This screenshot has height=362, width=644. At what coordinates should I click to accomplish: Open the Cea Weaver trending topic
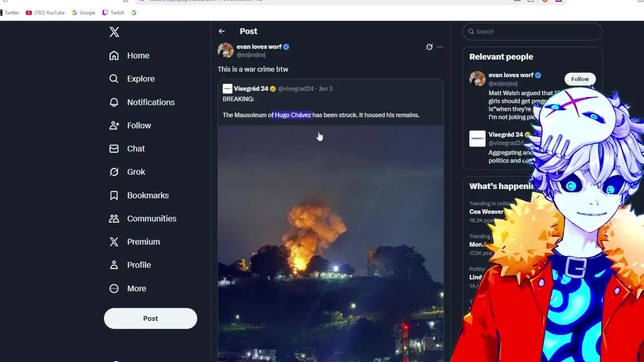(x=487, y=212)
